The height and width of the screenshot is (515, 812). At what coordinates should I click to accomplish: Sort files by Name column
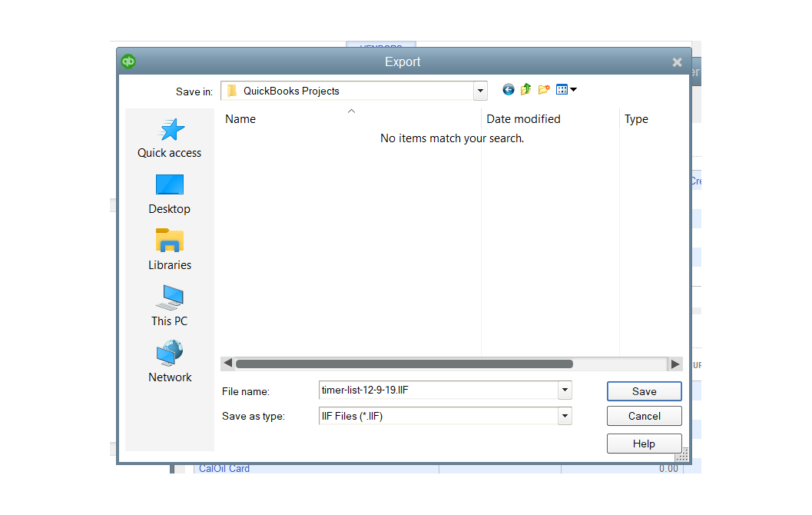(x=240, y=119)
